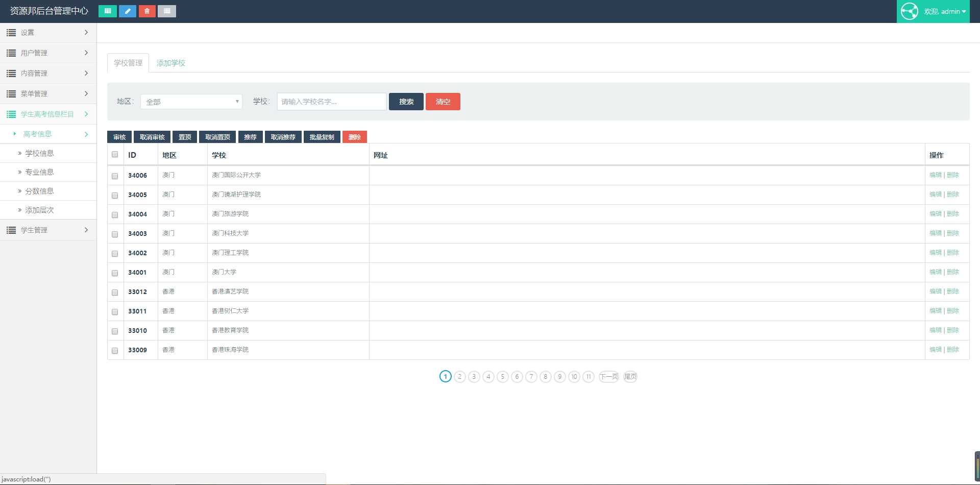Open the 欢迎 admin user dropdown

coord(933,11)
